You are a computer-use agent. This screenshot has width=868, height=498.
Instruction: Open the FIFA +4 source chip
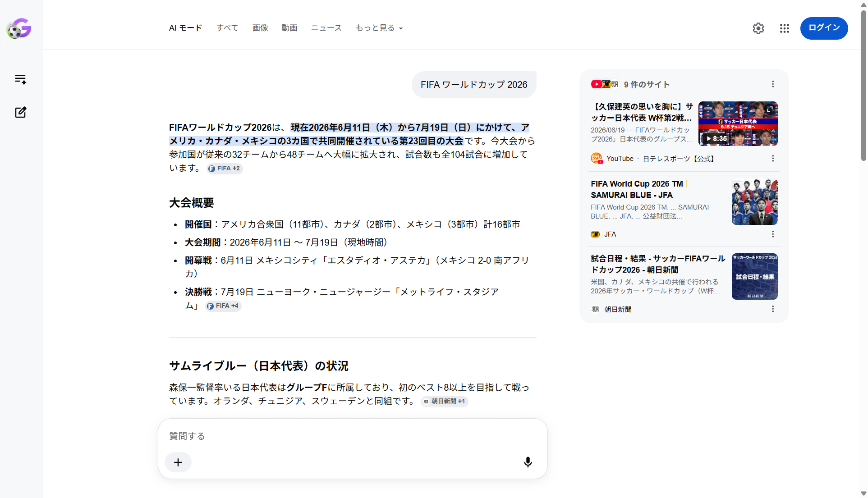[x=223, y=306]
